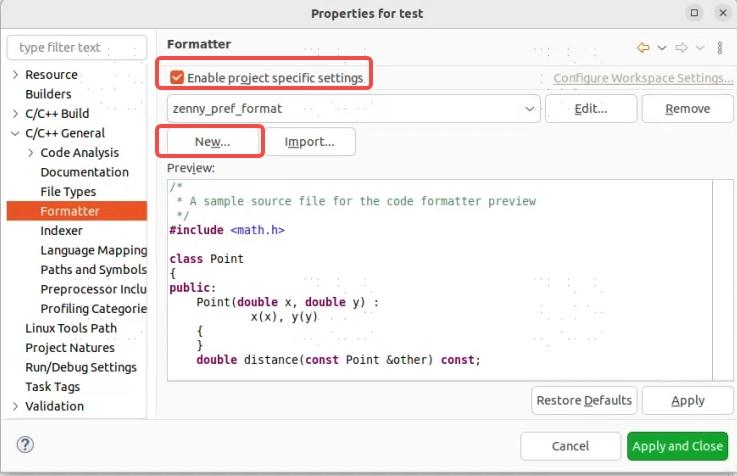737x476 pixels.
Task: Click Apply and Close
Action: 677,446
